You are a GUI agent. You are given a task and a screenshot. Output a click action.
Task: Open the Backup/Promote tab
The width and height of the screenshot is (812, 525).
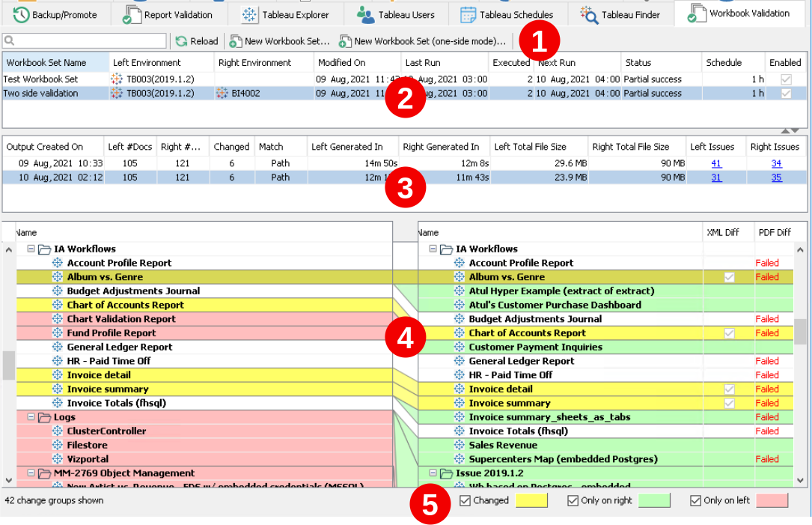tap(55, 14)
